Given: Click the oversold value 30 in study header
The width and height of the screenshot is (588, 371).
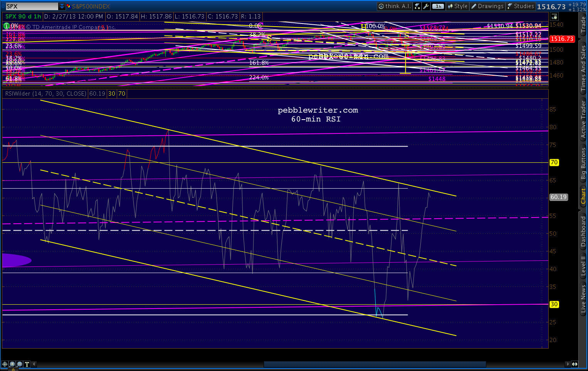Looking at the screenshot, I should [112, 94].
